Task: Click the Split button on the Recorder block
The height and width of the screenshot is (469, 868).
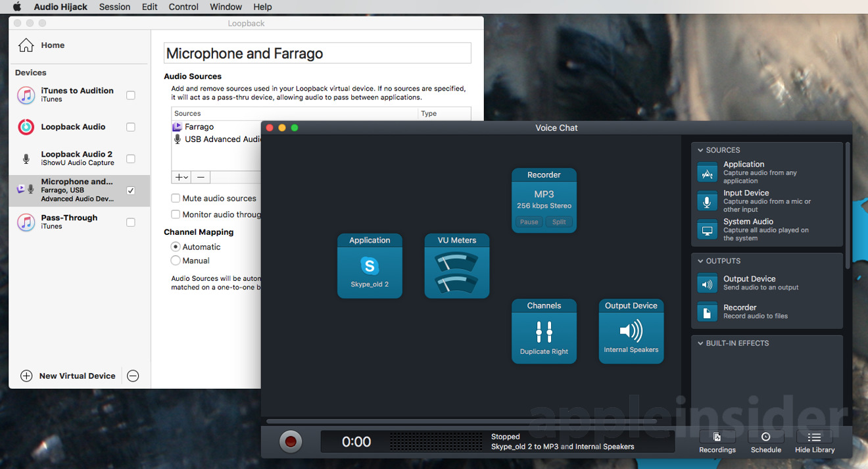Action: [559, 222]
